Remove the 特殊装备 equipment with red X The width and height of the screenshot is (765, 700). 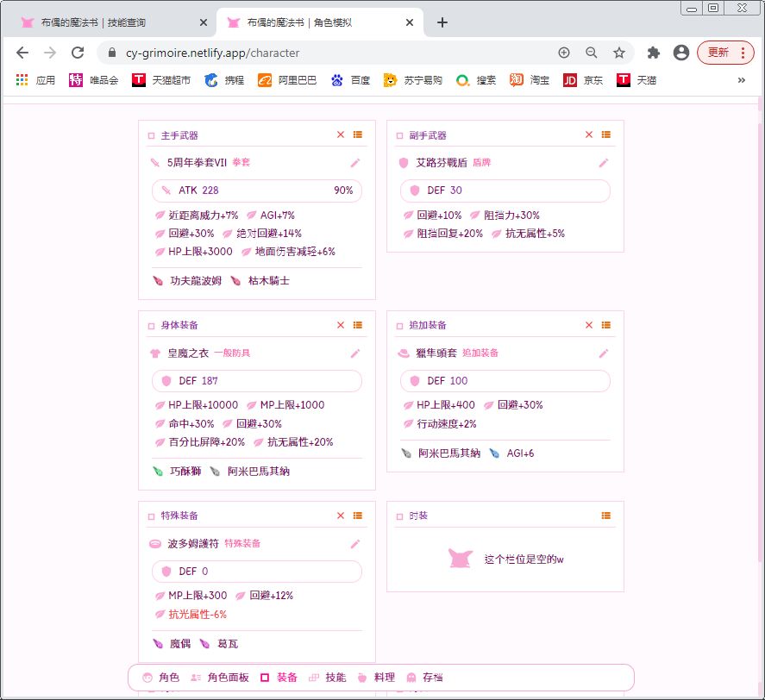pyautogui.click(x=341, y=516)
